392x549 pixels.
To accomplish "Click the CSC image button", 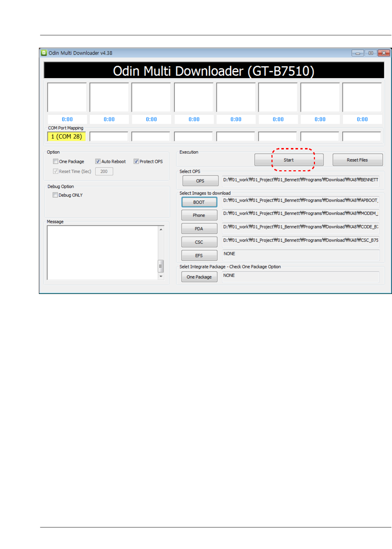I will [199, 242].
